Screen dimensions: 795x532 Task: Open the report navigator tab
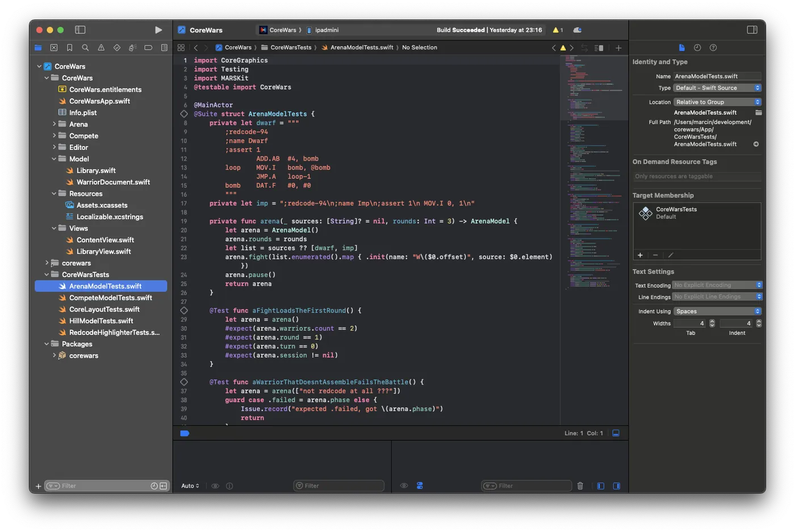coord(164,48)
